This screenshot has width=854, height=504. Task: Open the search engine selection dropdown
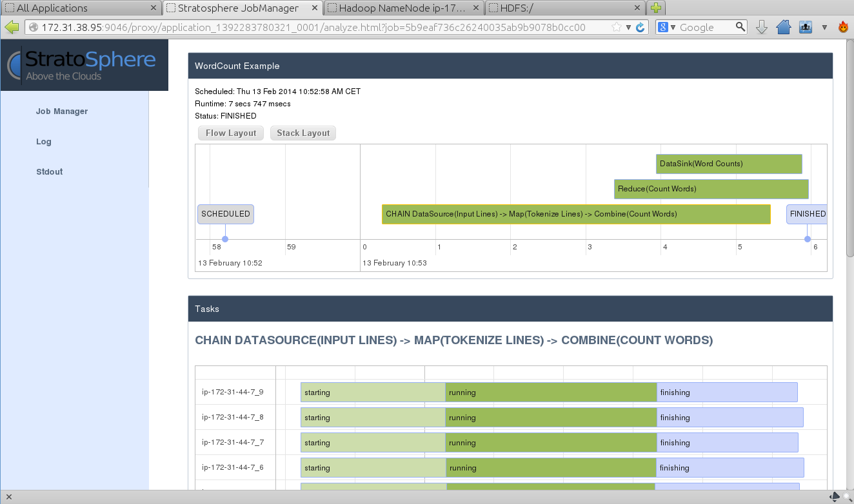point(667,27)
